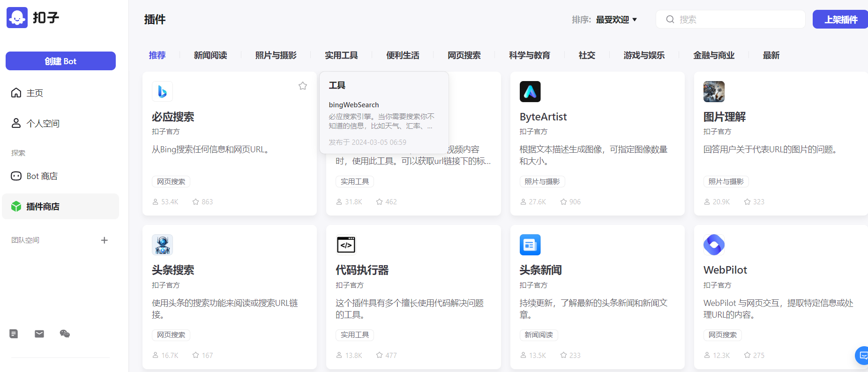Click the 头条新闻 news icon
868x372 pixels.
[530, 245]
